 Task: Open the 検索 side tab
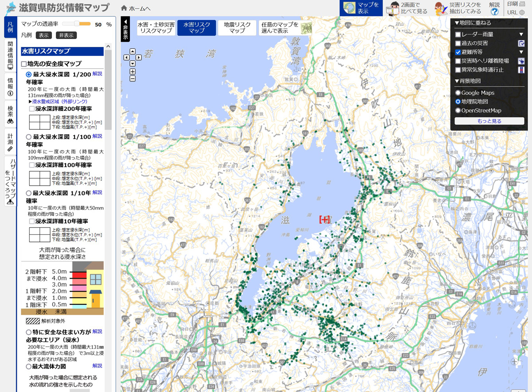(x=10, y=114)
